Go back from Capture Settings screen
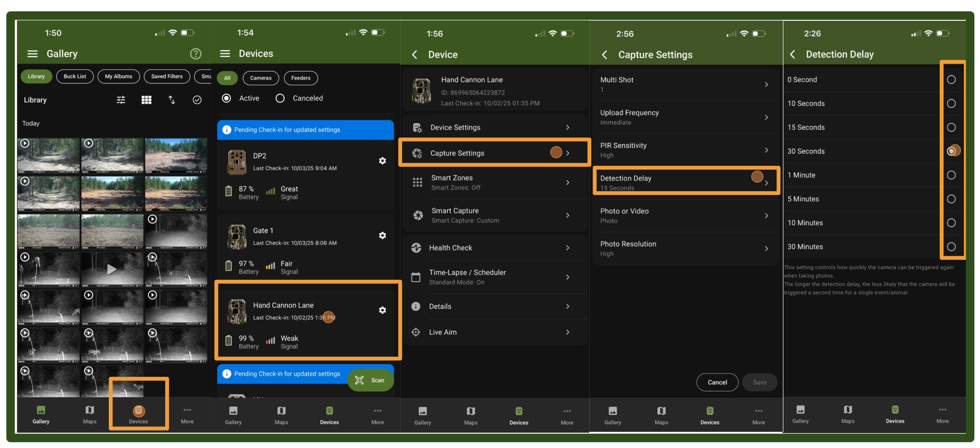 pos(604,55)
